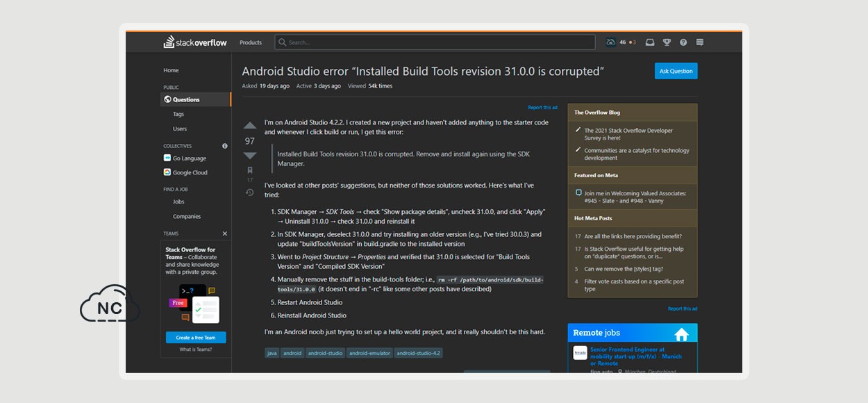
Task: Click the globe icon beside Questions
Action: coord(167,99)
